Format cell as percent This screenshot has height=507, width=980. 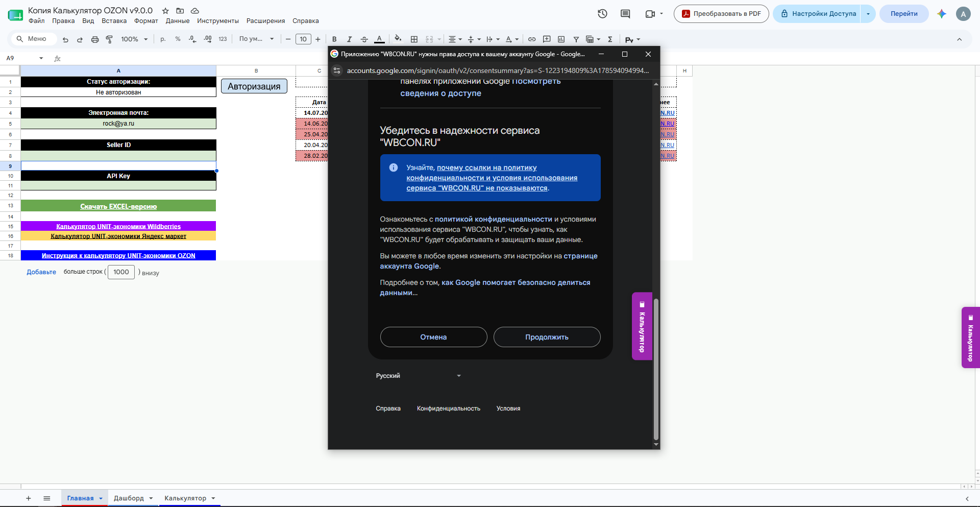[178, 39]
